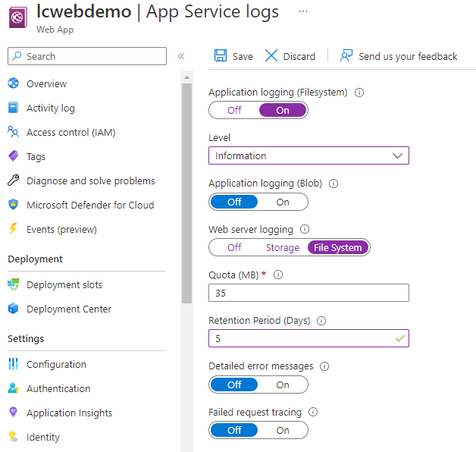Turn Off Application logging (Filesystem)
The height and width of the screenshot is (452, 476).
pyautogui.click(x=234, y=110)
